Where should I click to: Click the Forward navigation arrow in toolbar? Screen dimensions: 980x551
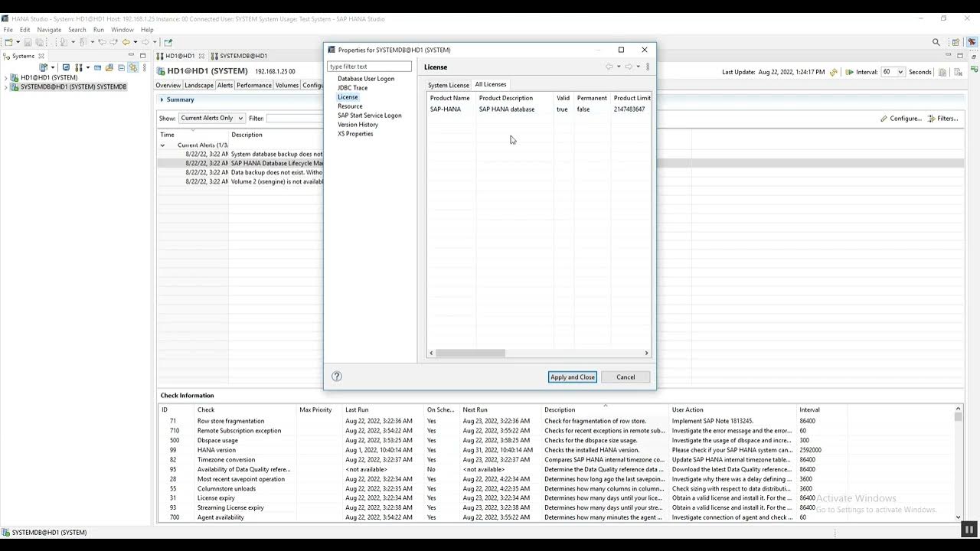click(x=145, y=42)
